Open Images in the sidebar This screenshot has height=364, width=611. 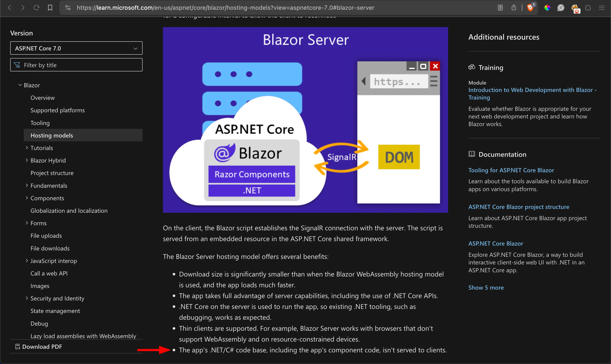click(40, 286)
